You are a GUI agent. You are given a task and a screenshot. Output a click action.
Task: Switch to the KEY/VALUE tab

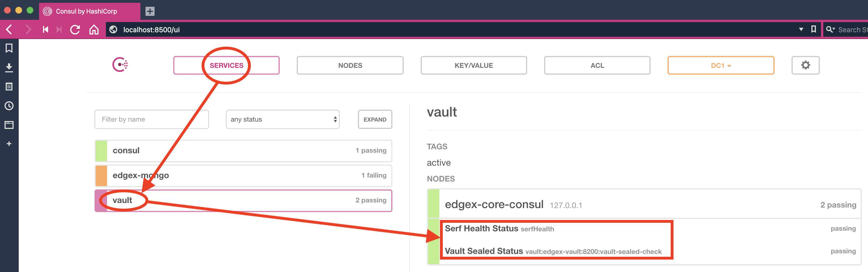point(473,65)
